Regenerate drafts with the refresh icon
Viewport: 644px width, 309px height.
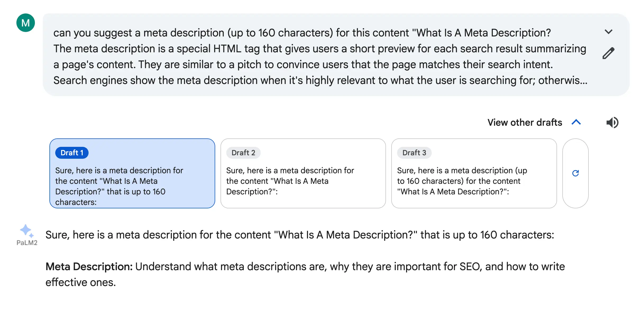point(575,173)
